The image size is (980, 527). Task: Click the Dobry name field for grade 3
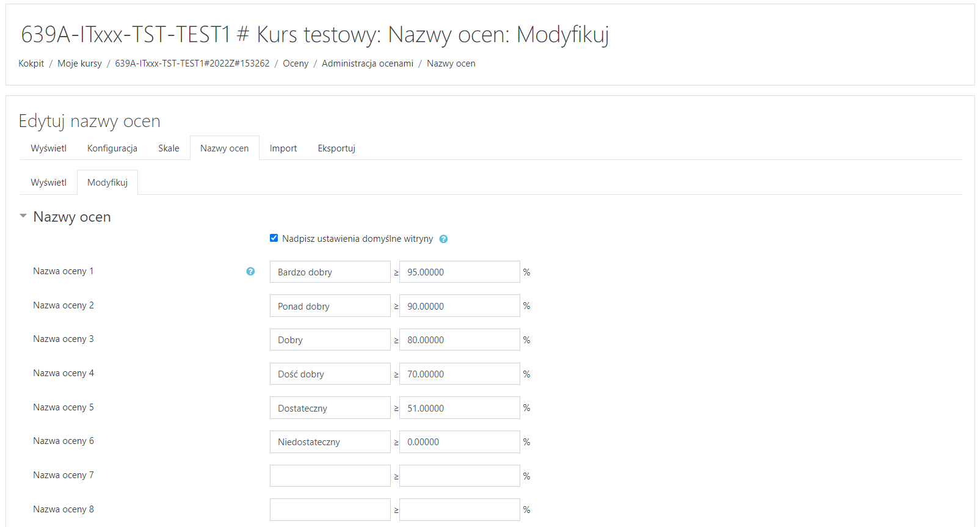point(330,340)
